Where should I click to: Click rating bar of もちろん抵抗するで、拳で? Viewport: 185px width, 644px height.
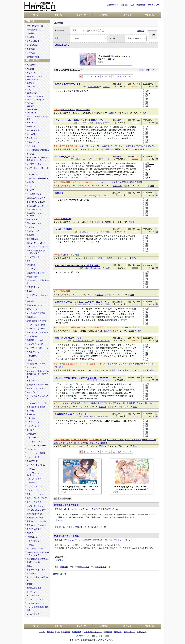click(135, 87)
